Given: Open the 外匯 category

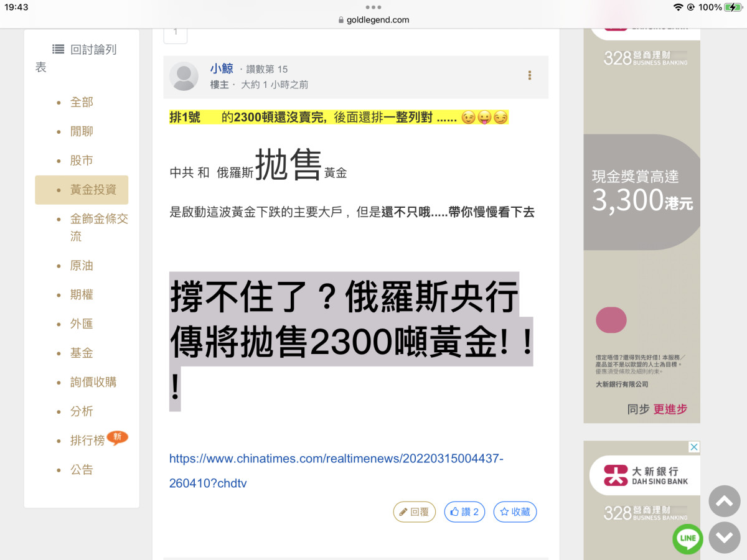Looking at the screenshot, I should (82, 324).
